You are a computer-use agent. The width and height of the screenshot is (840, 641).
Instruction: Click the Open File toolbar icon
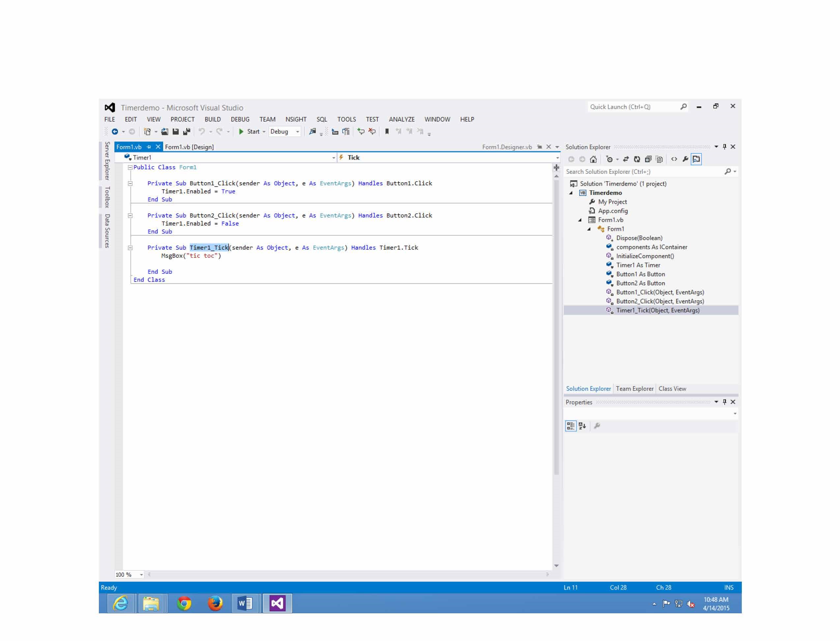164,132
